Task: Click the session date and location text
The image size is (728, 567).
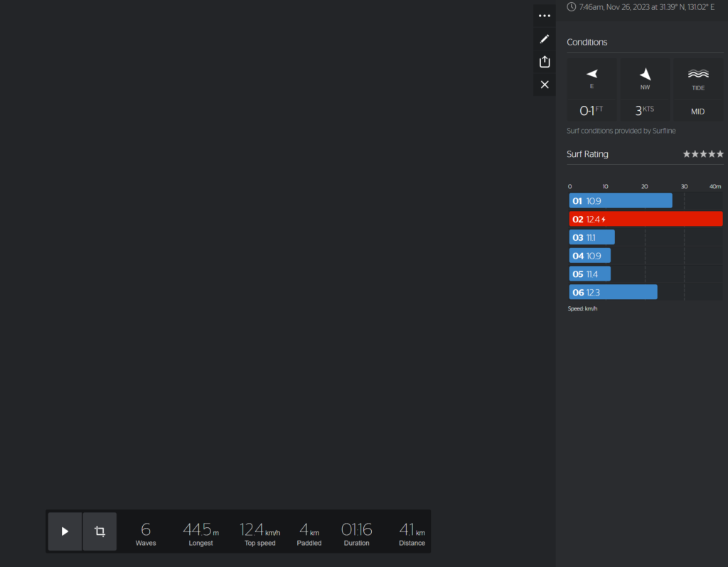Action: coord(647,7)
